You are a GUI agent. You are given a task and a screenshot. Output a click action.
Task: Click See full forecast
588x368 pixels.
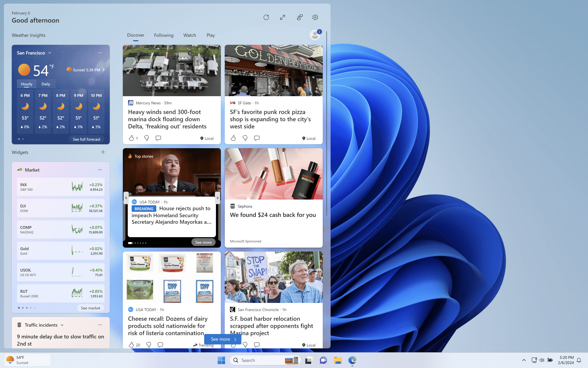87,139
